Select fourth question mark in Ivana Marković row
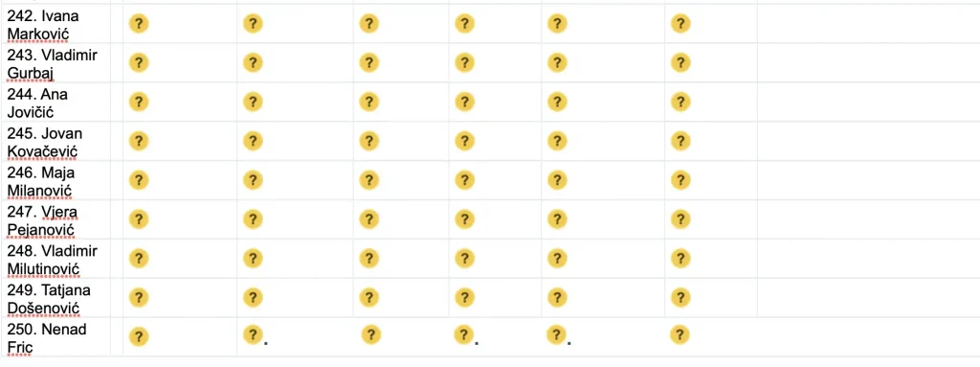 pyautogui.click(x=464, y=24)
